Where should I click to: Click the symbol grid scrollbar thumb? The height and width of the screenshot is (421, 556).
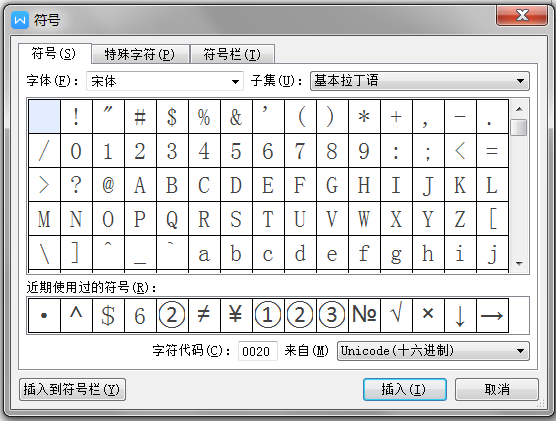pyautogui.click(x=519, y=128)
